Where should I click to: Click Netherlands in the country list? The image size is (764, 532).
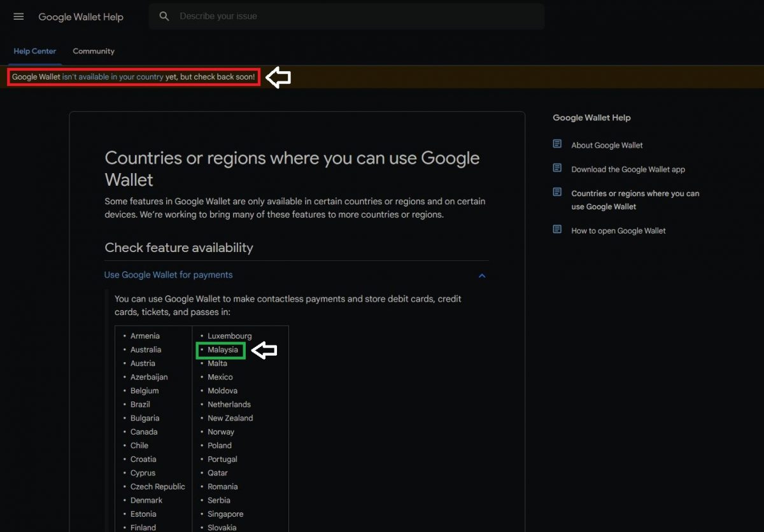(229, 404)
